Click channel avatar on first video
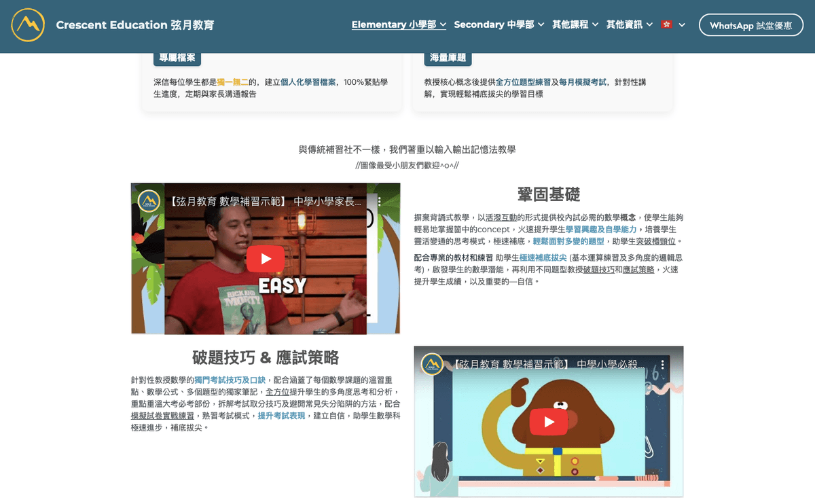 (x=149, y=201)
